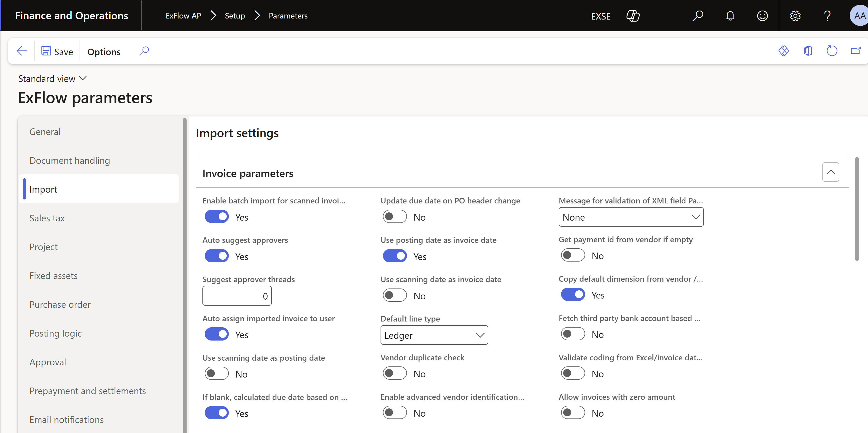Image resolution: width=868 pixels, height=433 pixels.
Task: Open the Purchase order tab
Action: tap(99, 305)
